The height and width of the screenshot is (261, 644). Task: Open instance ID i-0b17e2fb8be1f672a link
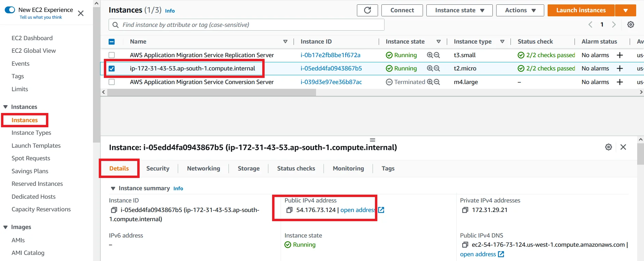(330, 55)
